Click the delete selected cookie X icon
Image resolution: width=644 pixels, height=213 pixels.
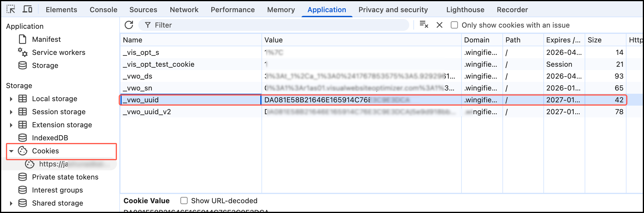440,25
